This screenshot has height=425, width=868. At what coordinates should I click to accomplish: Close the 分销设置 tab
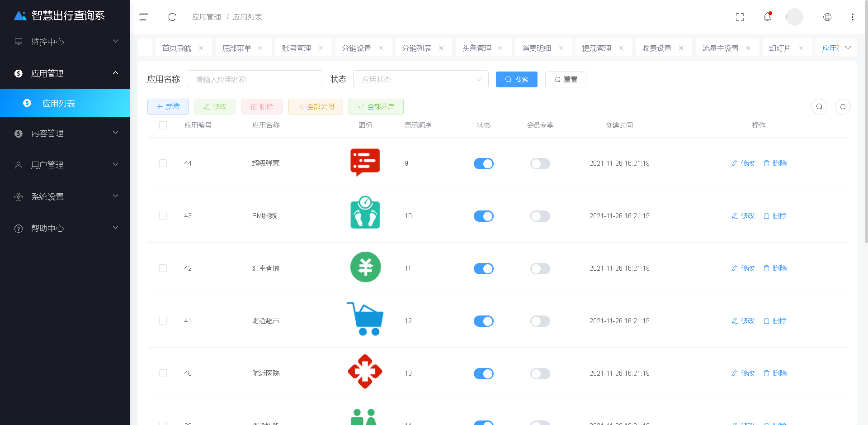381,48
